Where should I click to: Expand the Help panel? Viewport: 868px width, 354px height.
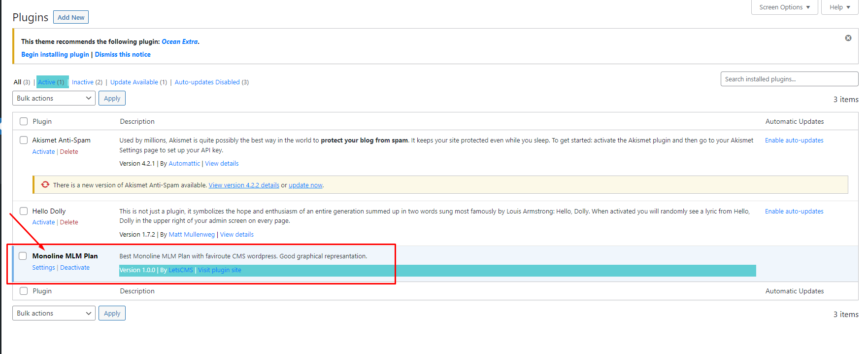tap(839, 7)
